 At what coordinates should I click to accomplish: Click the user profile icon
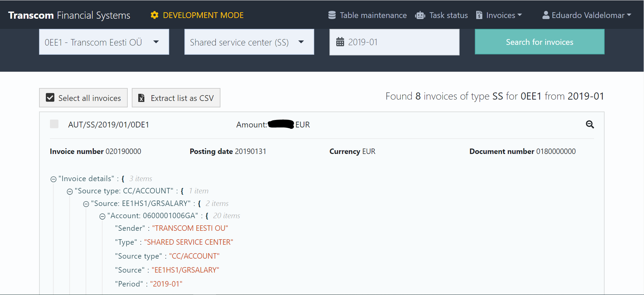tap(546, 15)
